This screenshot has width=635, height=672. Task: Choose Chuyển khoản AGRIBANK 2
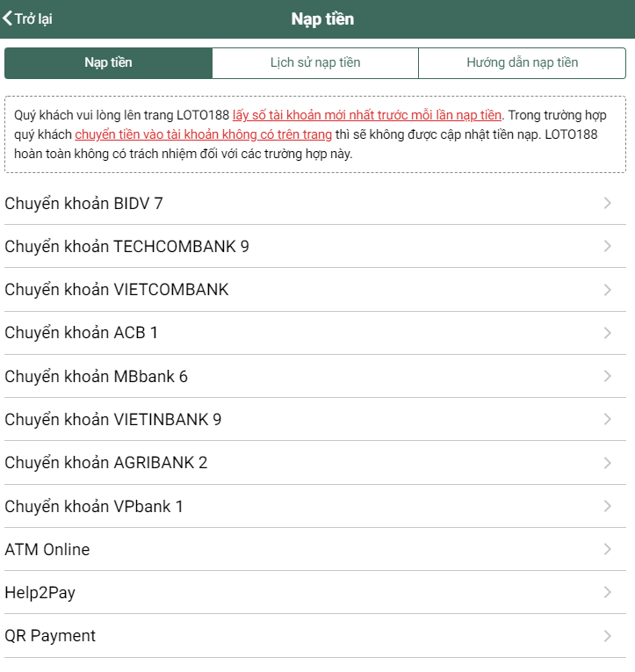[315, 463]
